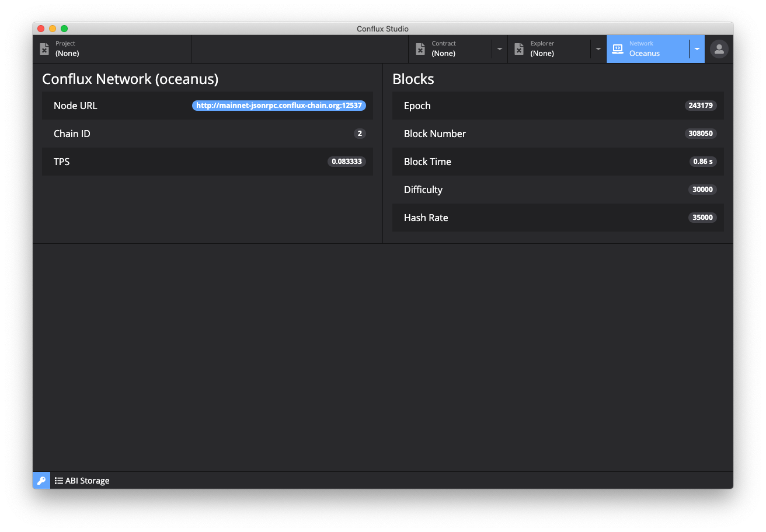Click the Difficulty value 30000

pos(702,190)
